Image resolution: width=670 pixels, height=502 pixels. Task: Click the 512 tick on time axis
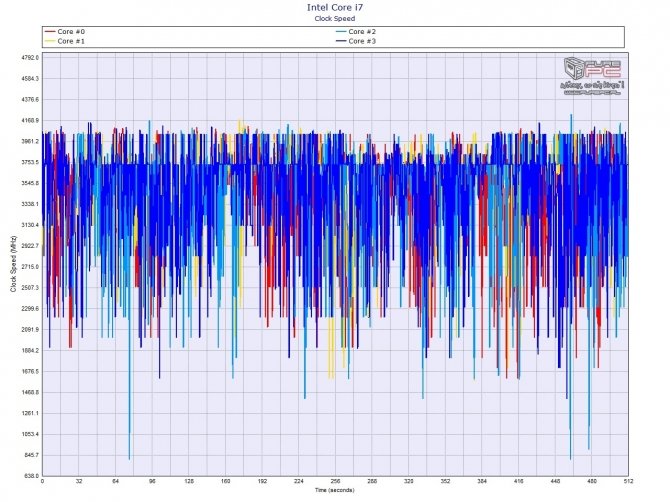[628, 481]
